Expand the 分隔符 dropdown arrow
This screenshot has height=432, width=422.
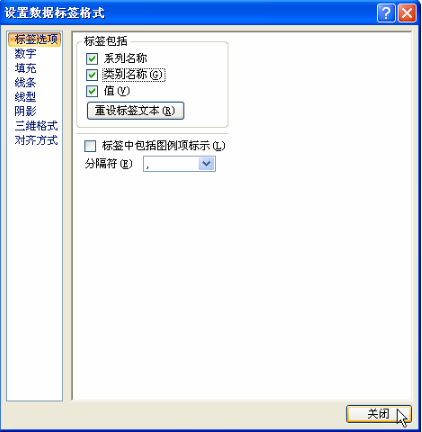206,164
